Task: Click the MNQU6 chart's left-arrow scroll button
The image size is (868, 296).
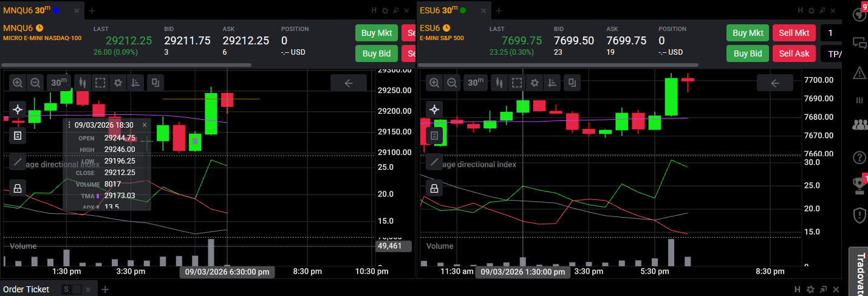Action: tap(349, 83)
